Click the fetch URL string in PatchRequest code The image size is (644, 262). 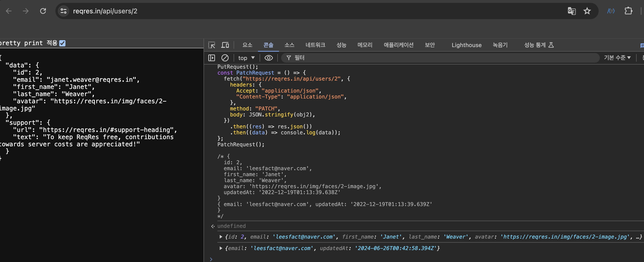click(x=291, y=79)
